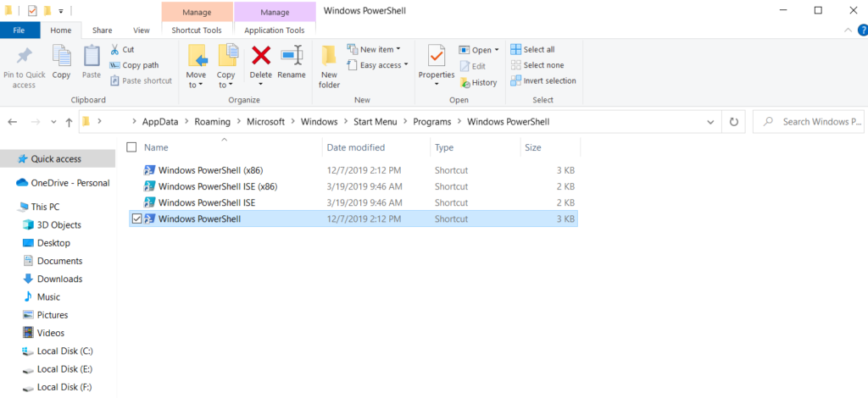The width and height of the screenshot is (868, 398).
Task: Open OneDrive - Personal in navigation pane
Action: click(x=70, y=183)
